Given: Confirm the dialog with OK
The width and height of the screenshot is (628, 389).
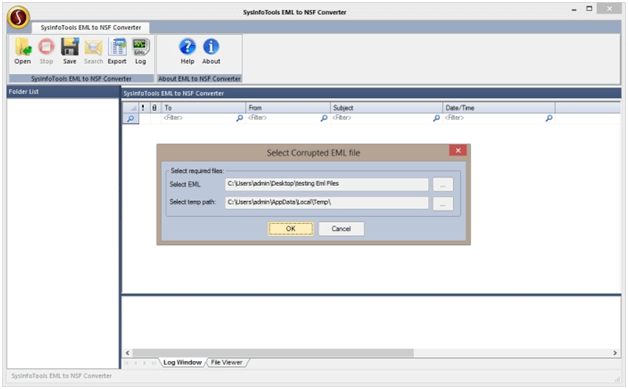Looking at the screenshot, I should [x=291, y=229].
